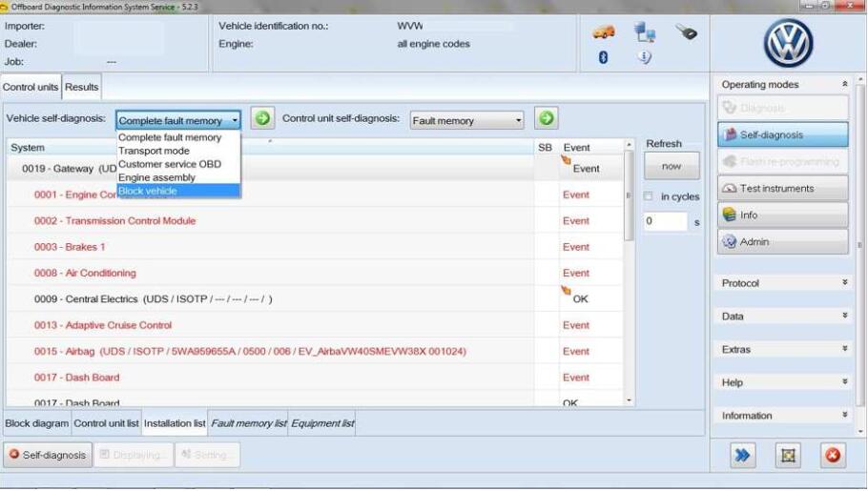Click the list scrollbar up arrow
This screenshot has width=868, height=491.
tap(629, 145)
